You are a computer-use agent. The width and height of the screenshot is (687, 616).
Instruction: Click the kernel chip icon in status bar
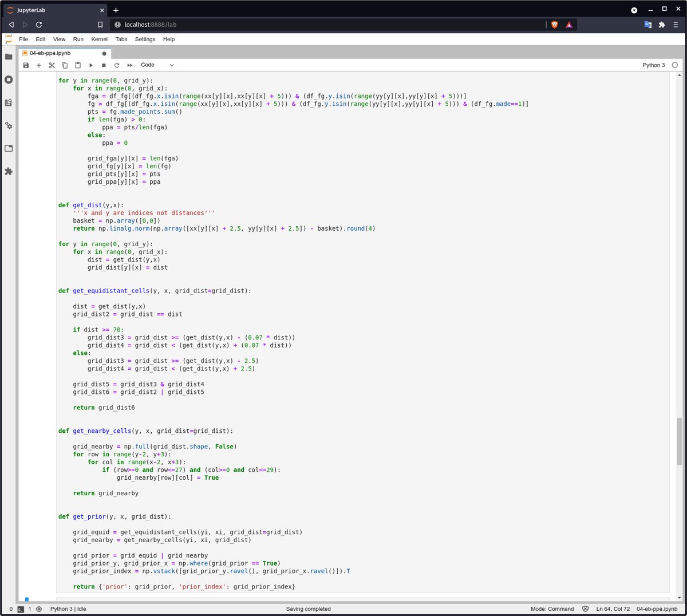[x=39, y=609]
